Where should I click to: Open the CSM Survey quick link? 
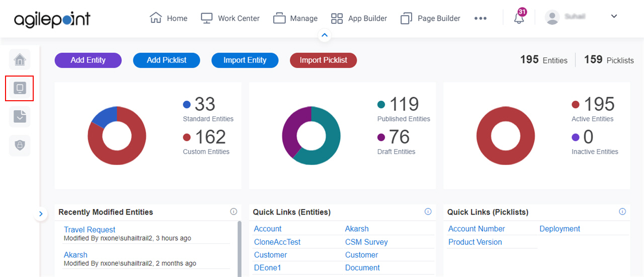click(x=366, y=242)
